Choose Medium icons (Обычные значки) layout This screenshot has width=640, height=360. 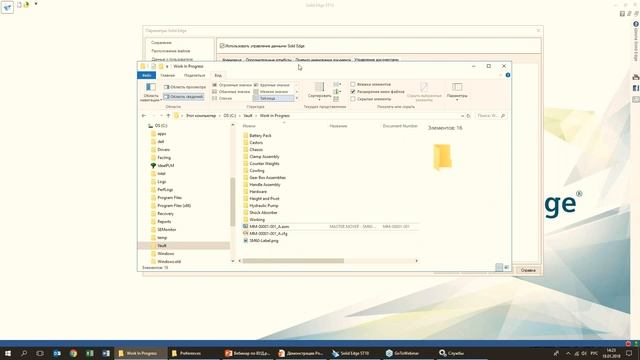(x=231, y=92)
